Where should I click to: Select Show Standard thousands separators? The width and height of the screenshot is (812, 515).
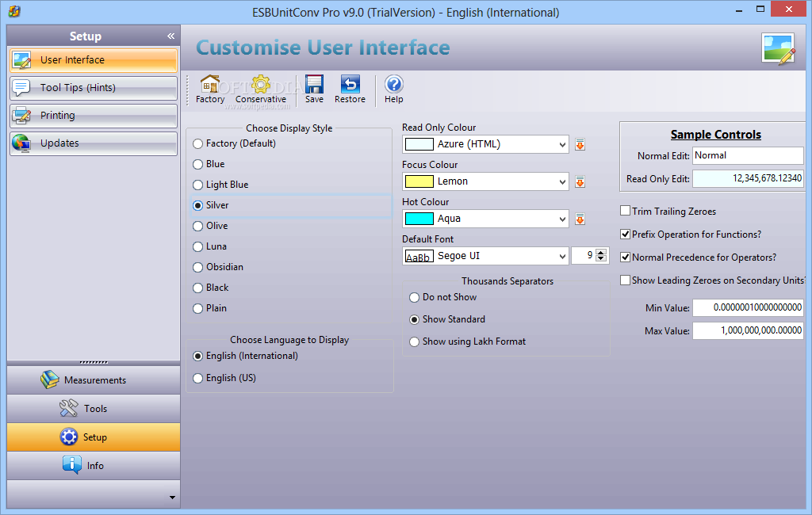414,320
